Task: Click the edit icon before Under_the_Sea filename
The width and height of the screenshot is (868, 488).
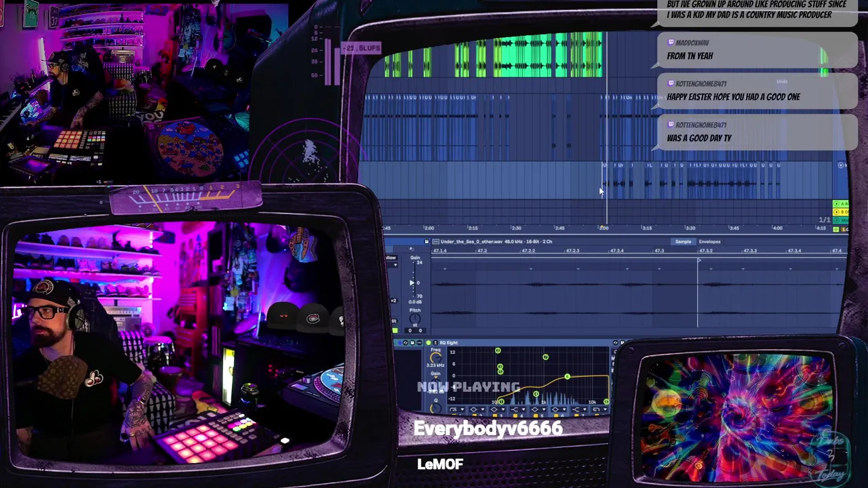Action: (x=436, y=241)
